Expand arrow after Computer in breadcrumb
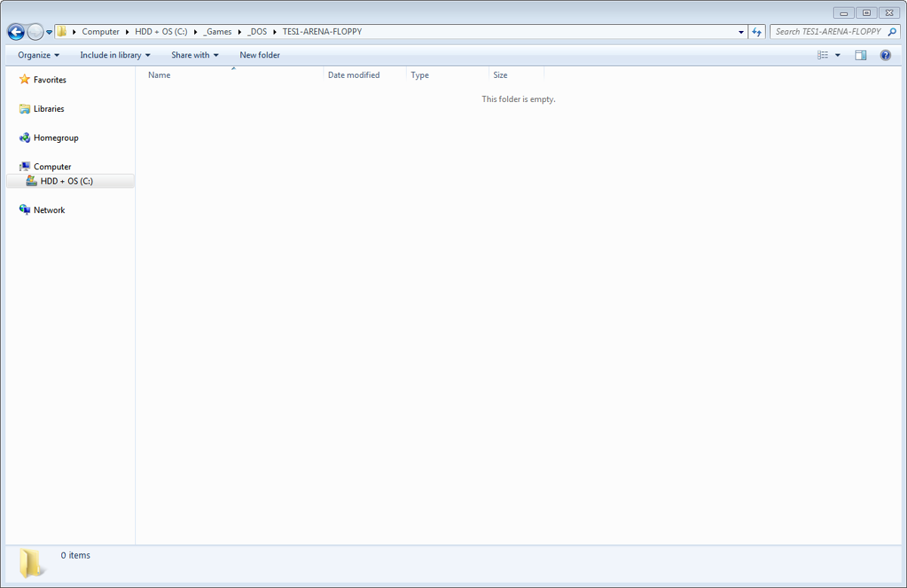This screenshot has height=588, width=907. [x=127, y=32]
